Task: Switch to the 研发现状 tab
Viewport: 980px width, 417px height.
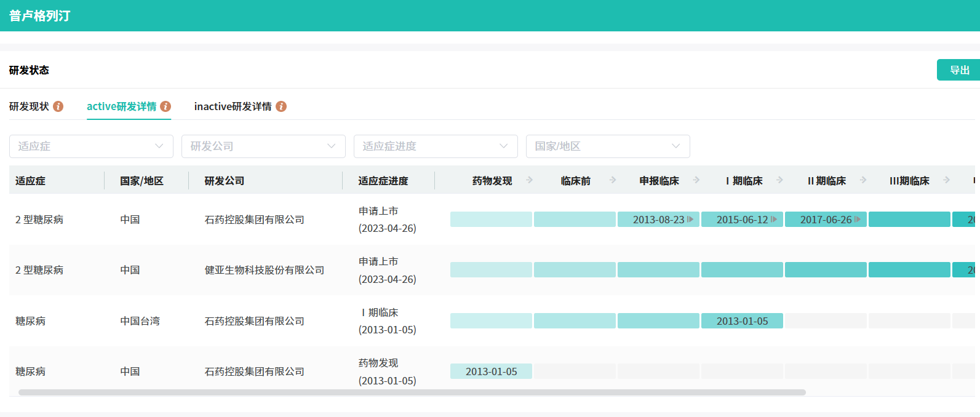Action: point(29,106)
